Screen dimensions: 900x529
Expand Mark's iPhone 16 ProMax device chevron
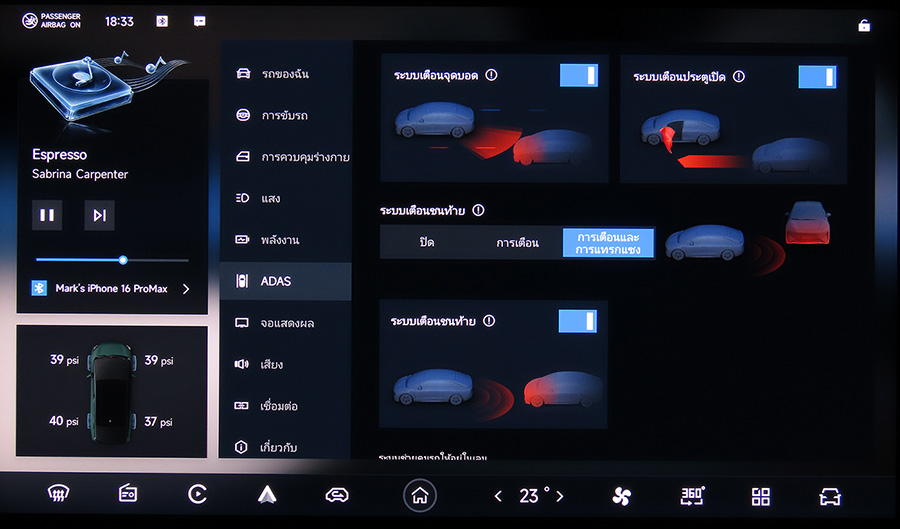185,289
